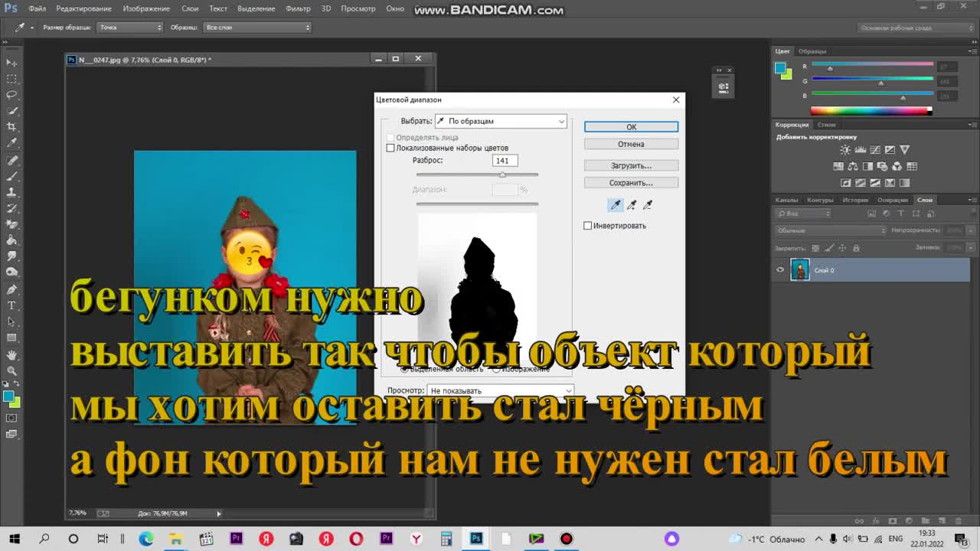Click the Сохранить... button
Screen dimensions: 980x551
point(631,183)
